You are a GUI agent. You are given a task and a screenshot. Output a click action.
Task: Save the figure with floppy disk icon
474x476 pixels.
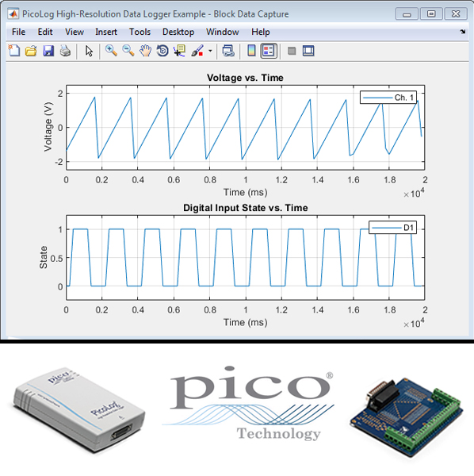(48, 51)
